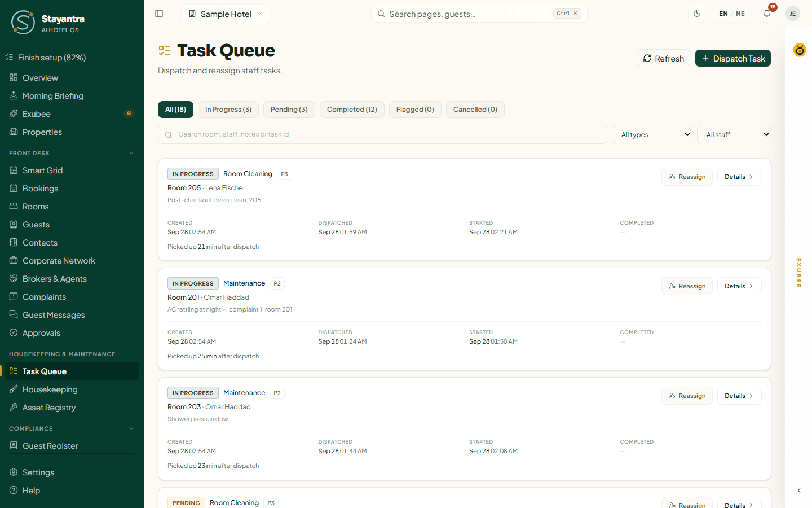This screenshot has height=508, width=812.
Task: Switch to Flagged (0) tab
Action: pos(415,110)
